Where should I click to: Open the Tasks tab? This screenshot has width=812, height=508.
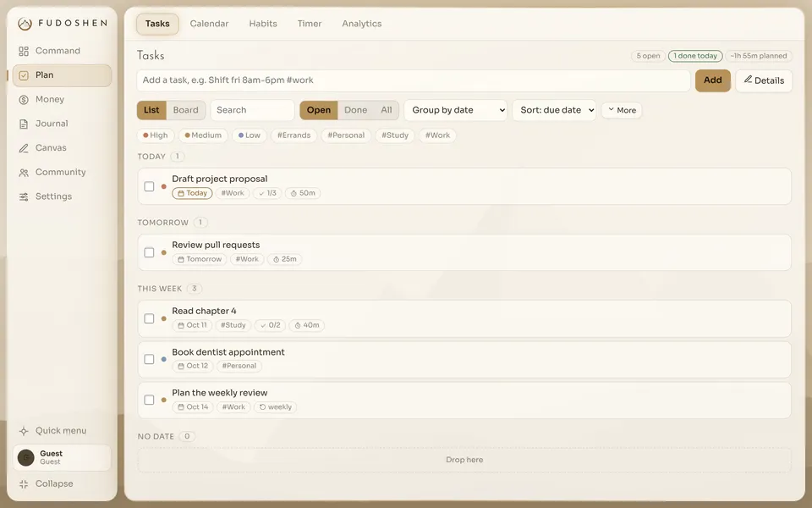(157, 24)
